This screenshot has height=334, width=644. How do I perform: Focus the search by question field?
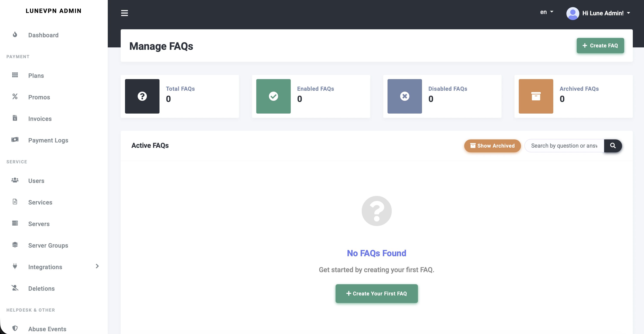564,146
